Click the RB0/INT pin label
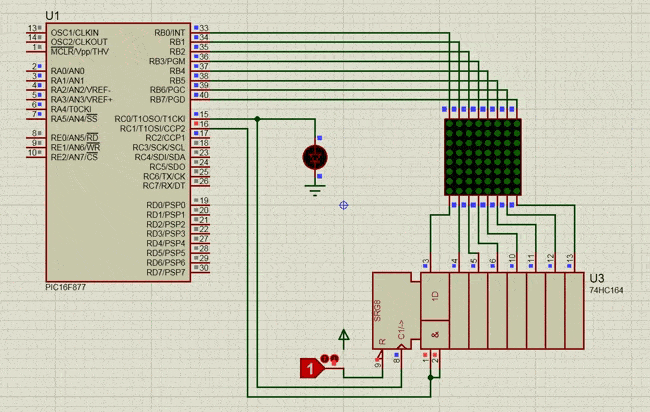The image size is (650, 412). click(170, 32)
